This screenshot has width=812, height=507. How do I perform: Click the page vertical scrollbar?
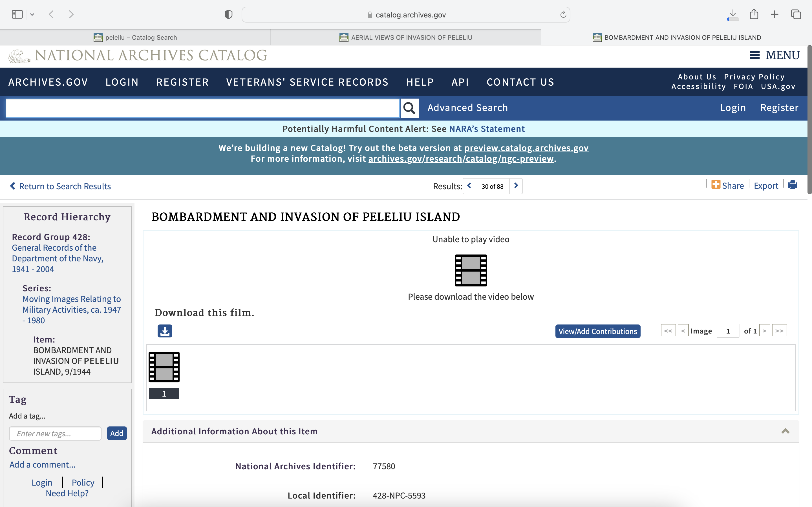(809, 119)
